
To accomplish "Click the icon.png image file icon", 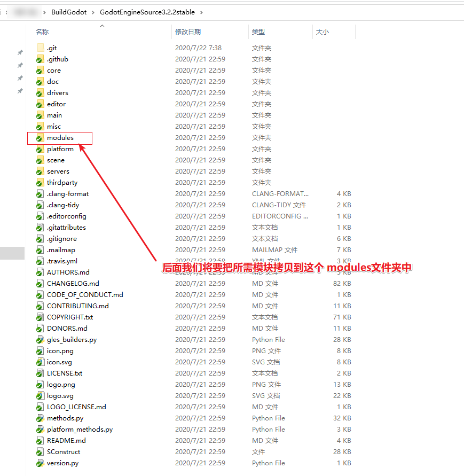I will coord(40,350).
